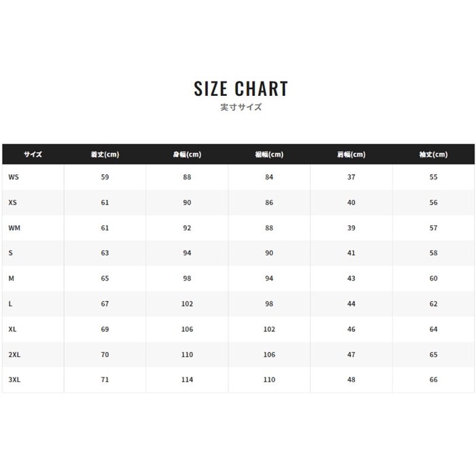Click the サイズ column header
476x476 pixels.
(x=33, y=154)
